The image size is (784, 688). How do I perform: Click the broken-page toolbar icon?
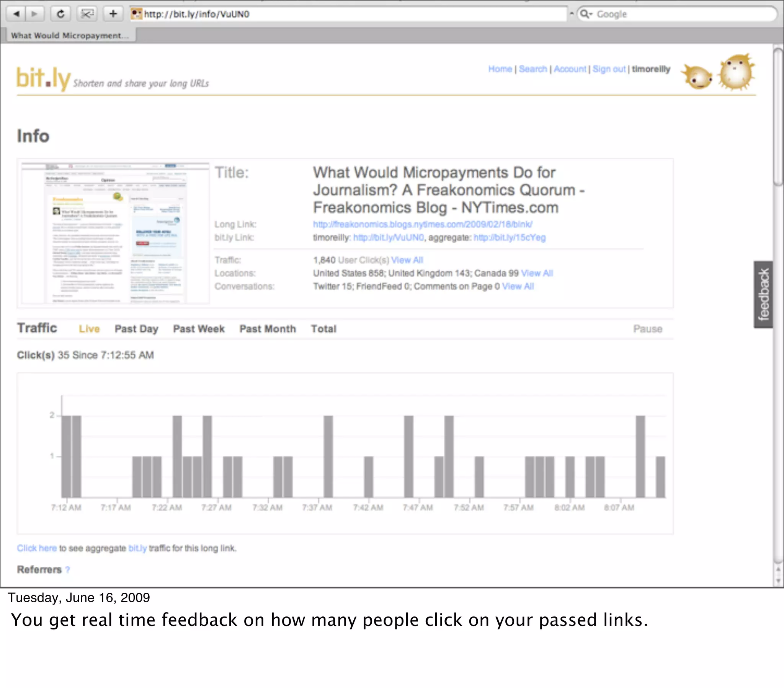pyautogui.click(x=87, y=14)
